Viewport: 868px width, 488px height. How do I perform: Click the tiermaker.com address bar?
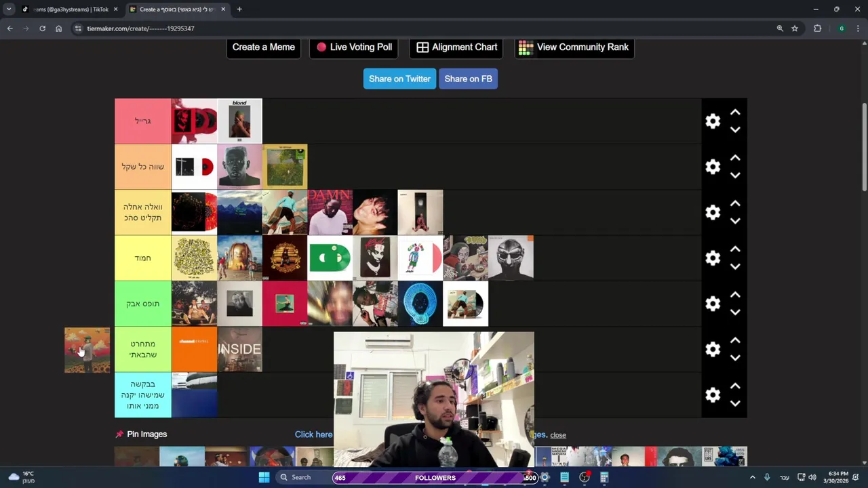click(x=427, y=28)
